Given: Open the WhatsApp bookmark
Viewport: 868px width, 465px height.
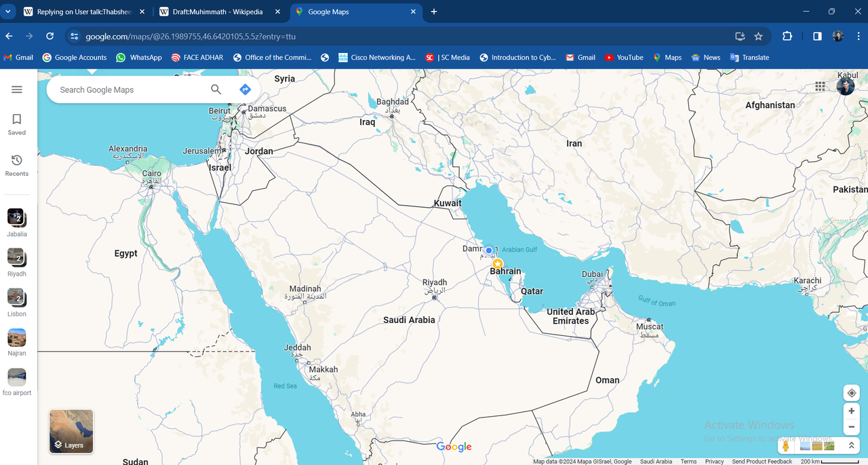Looking at the screenshot, I should click(x=139, y=58).
